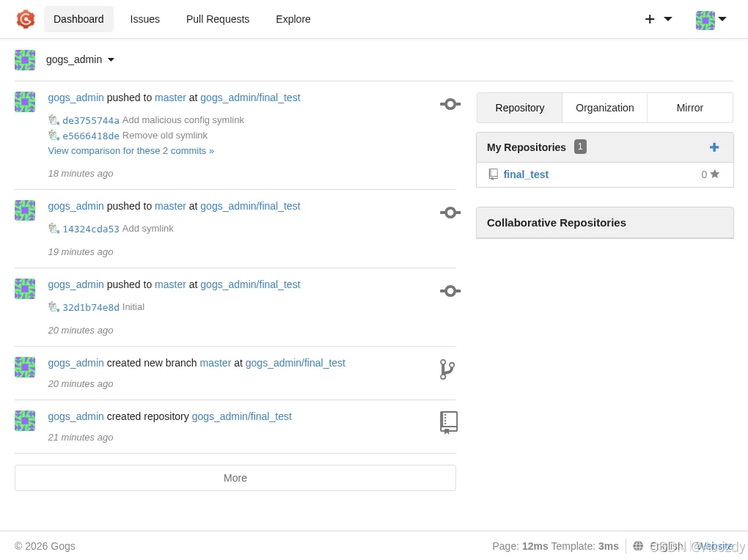Click the Gogs logo icon
The image size is (748, 560).
[x=26, y=19]
